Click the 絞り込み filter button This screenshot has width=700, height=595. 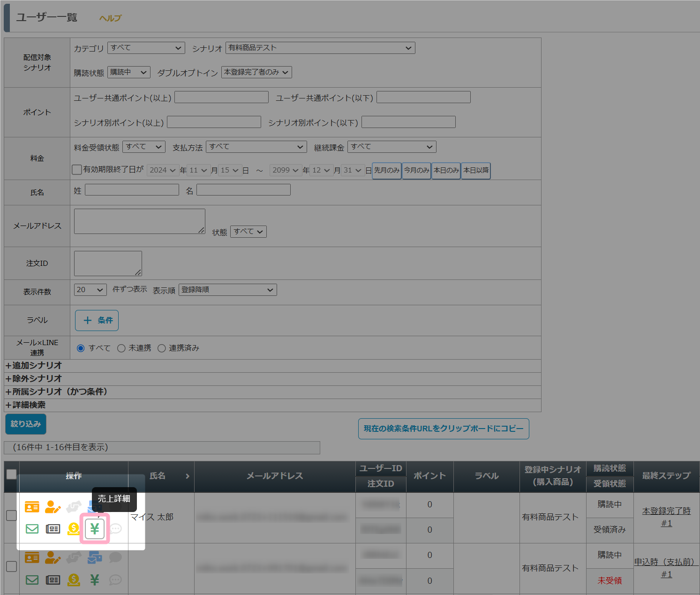(x=25, y=423)
